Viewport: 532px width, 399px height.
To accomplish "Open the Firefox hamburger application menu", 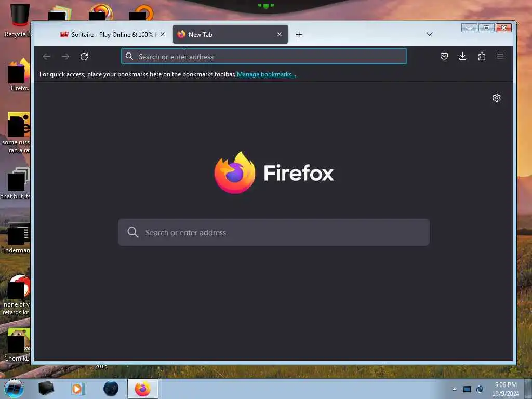I will (x=500, y=56).
